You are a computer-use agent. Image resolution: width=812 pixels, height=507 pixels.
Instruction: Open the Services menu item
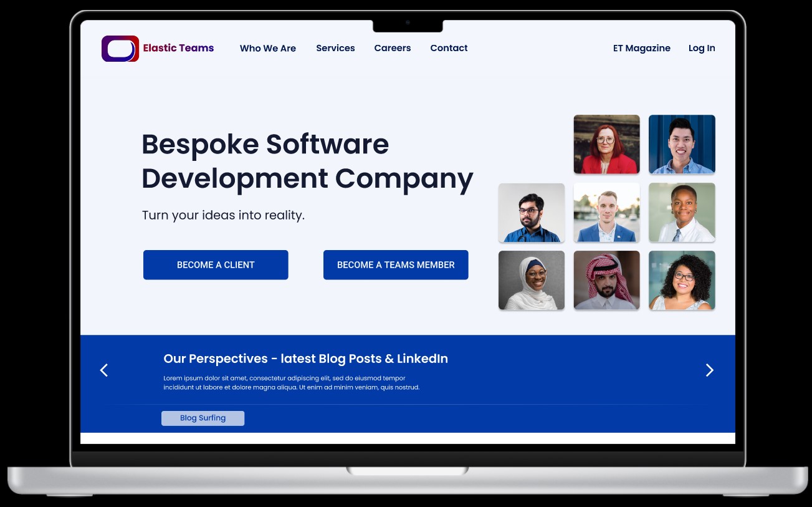pyautogui.click(x=335, y=48)
